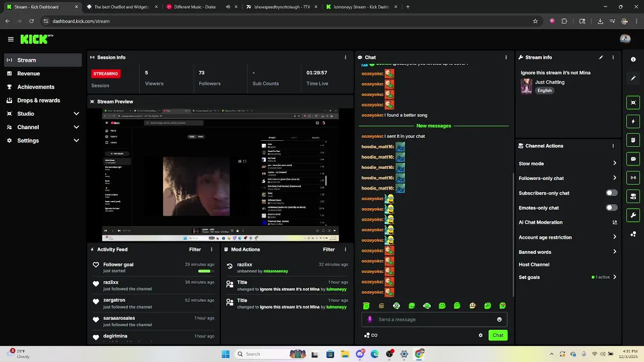Open Achievements in the left navigation

[43, 87]
